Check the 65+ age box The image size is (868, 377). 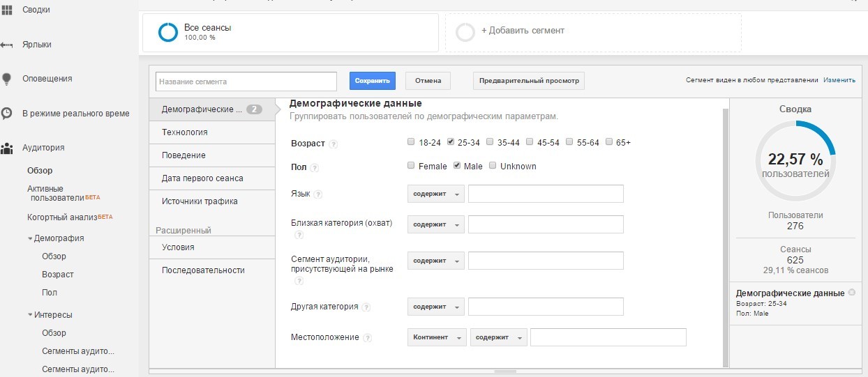coord(608,142)
